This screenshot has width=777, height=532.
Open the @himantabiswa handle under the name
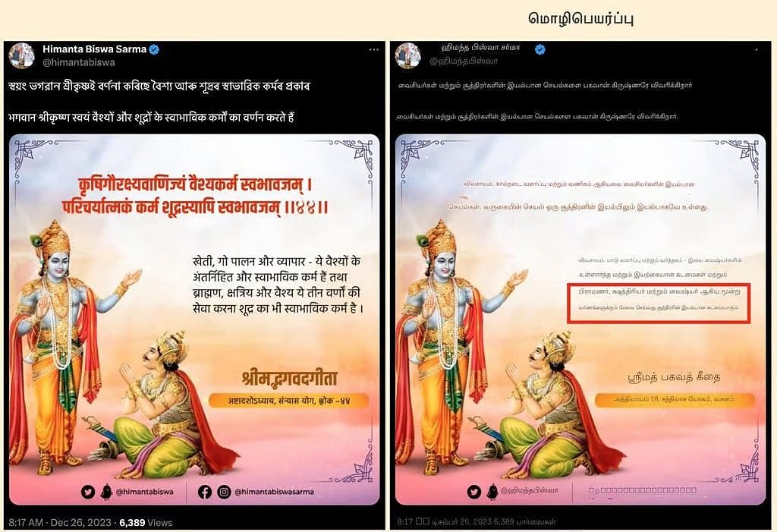click(79, 62)
